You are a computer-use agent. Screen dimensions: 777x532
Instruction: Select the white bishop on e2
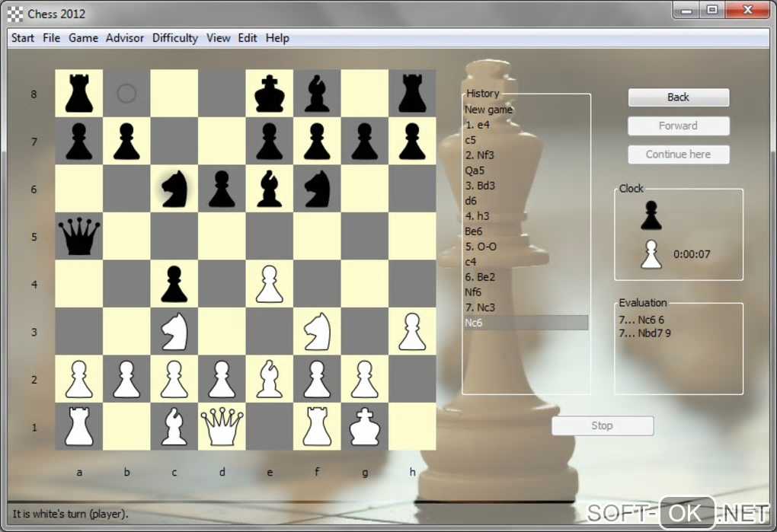click(x=270, y=378)
